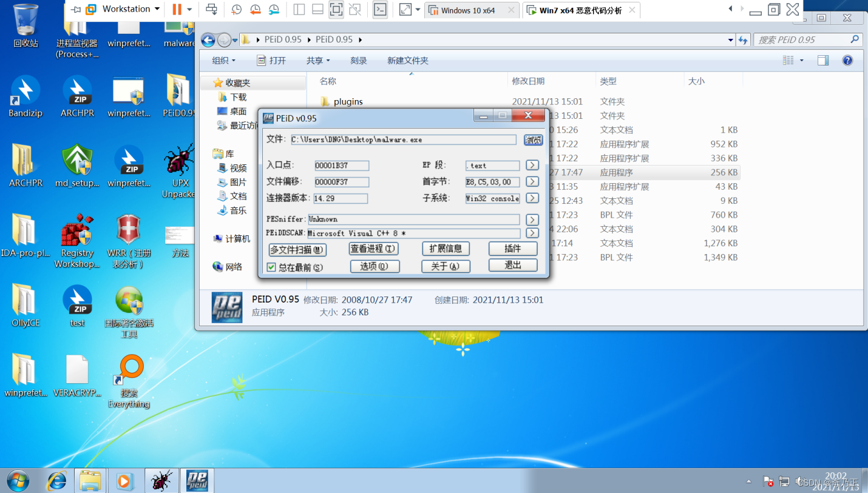Click the > button next to PESniffer field
Viewport: 868px width, 493px height.
tap(532, 220)
